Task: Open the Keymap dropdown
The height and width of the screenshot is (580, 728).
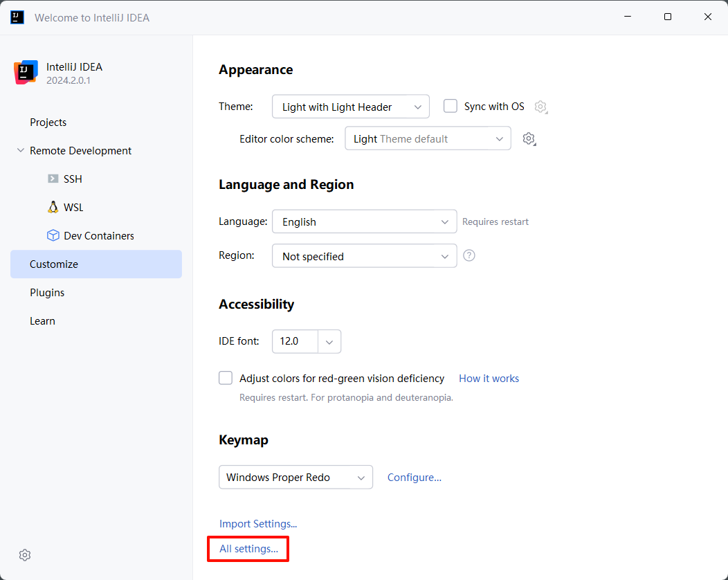Action: pos(295,477)
